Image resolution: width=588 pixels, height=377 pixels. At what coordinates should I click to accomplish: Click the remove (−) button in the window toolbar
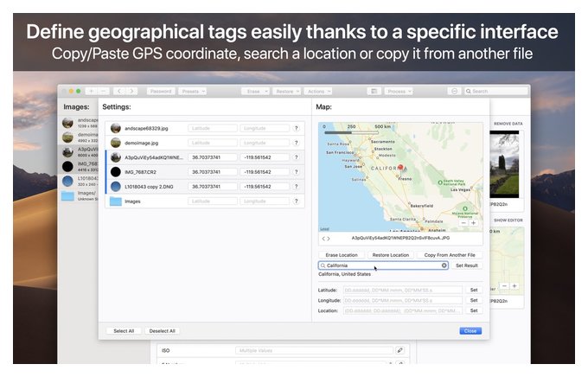[x=103, y=91]
